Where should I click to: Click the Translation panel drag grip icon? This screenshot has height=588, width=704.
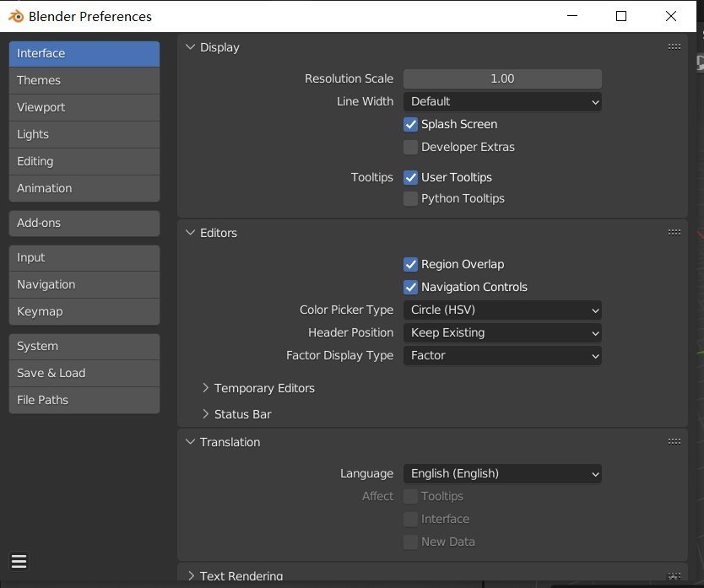coord(674,441)
